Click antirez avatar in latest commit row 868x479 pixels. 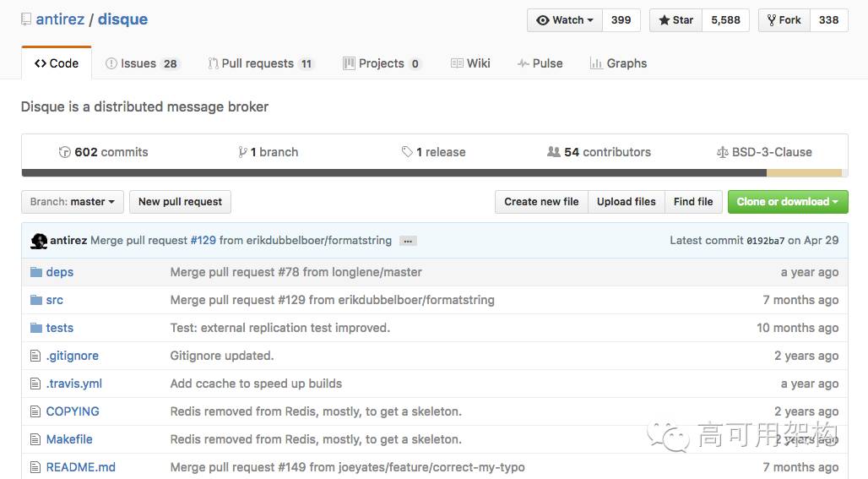tap(39, 241)
